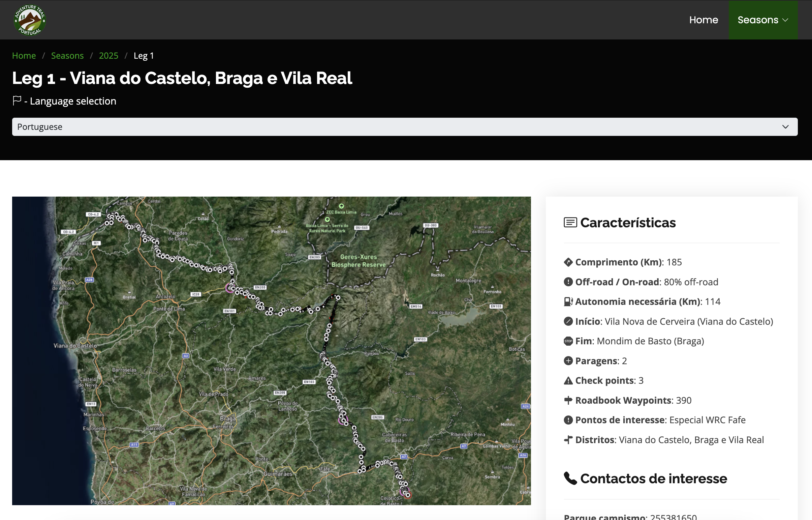Open the Seasons breadcrumb link
This screenshot has width=812, height=520.
[67, 56]
